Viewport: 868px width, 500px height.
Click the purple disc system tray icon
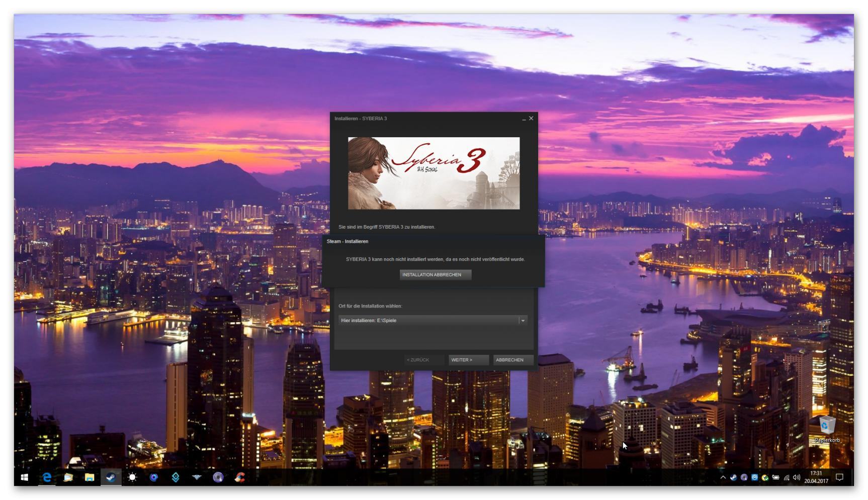744,477
